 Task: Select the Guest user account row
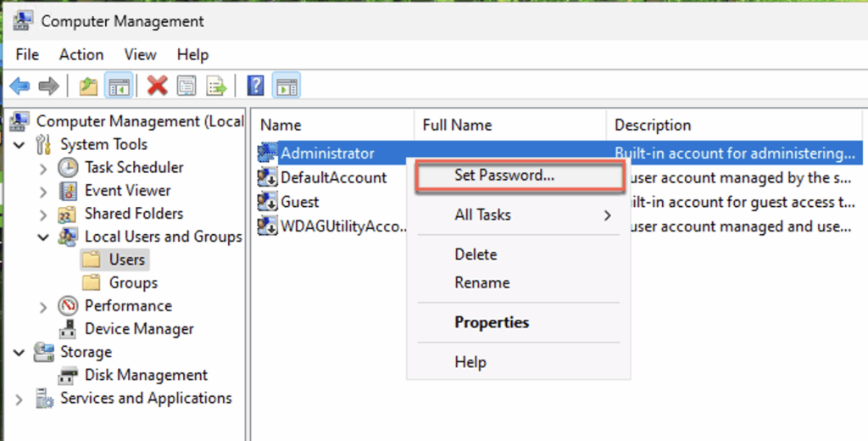pos(299,202)
